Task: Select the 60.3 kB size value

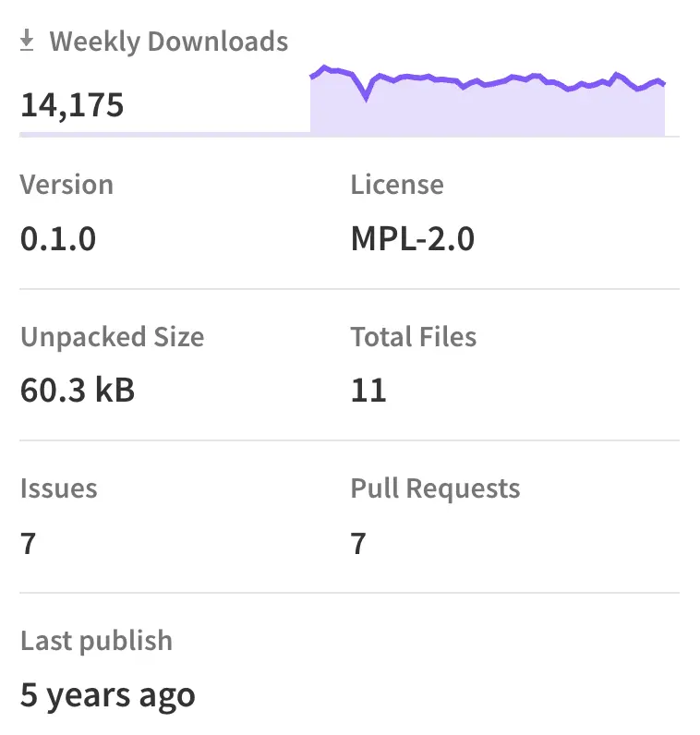Action: tap(78, 391)
